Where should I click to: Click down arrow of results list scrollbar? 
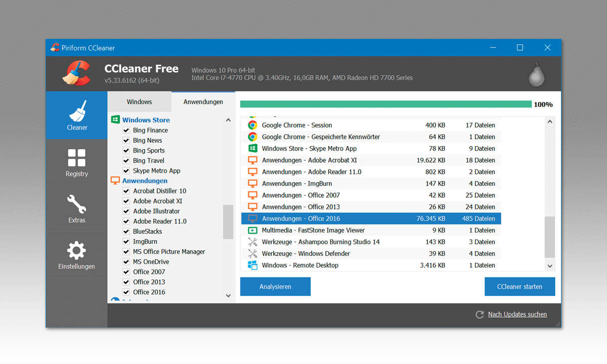coord(550,265)
